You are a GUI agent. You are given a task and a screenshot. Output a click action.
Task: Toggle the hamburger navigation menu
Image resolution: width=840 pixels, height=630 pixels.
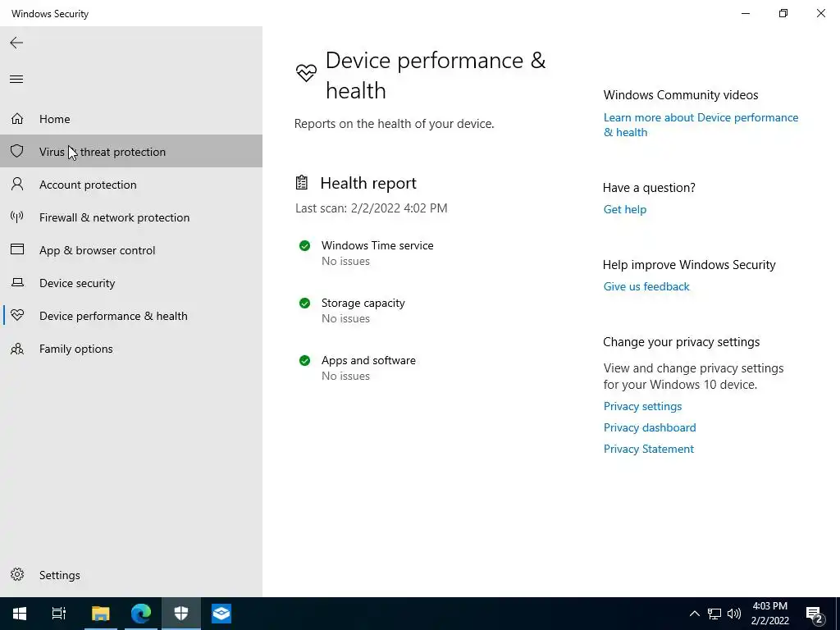coord(16,80)
